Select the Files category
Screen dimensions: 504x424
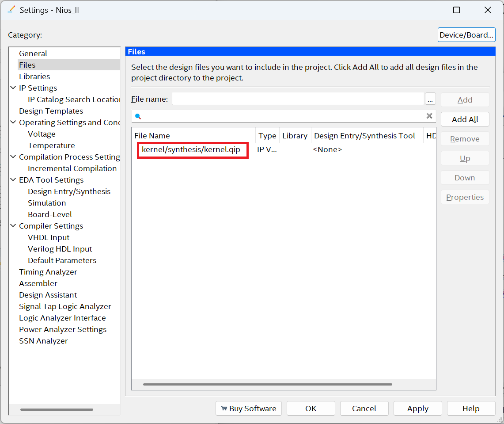(27, 65)
